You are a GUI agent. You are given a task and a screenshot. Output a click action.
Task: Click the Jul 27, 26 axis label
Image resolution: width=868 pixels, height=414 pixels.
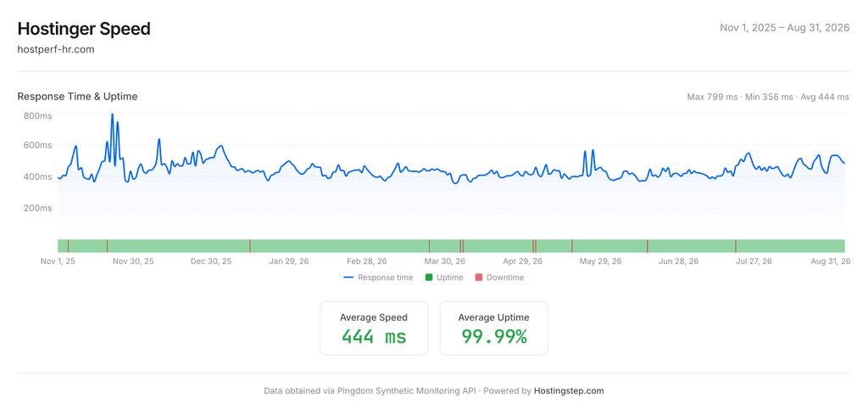coord(754,261)
